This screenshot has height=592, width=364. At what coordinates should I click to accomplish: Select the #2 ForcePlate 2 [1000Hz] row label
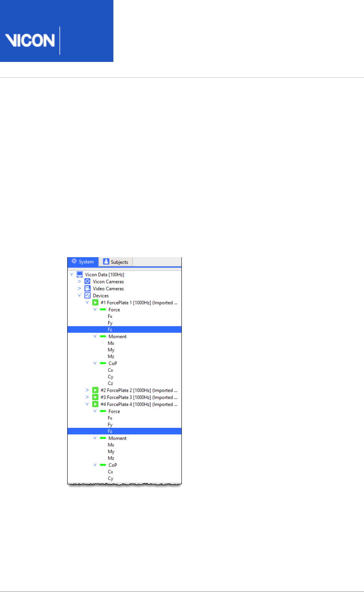[x=139, y=390]
